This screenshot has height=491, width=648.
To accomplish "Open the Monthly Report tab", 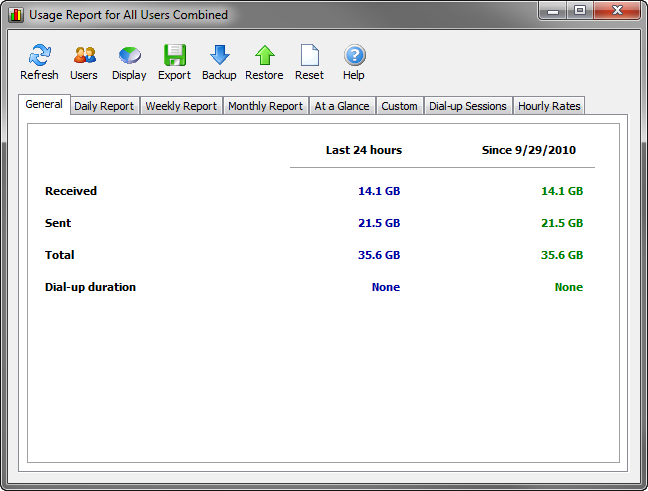I will [266, 106].
